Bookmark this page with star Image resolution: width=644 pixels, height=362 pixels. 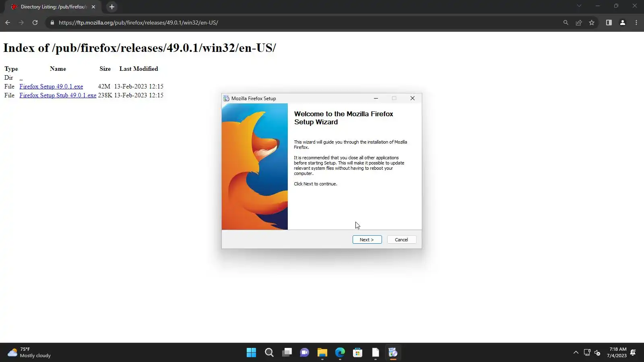click(x=592, y=23)
